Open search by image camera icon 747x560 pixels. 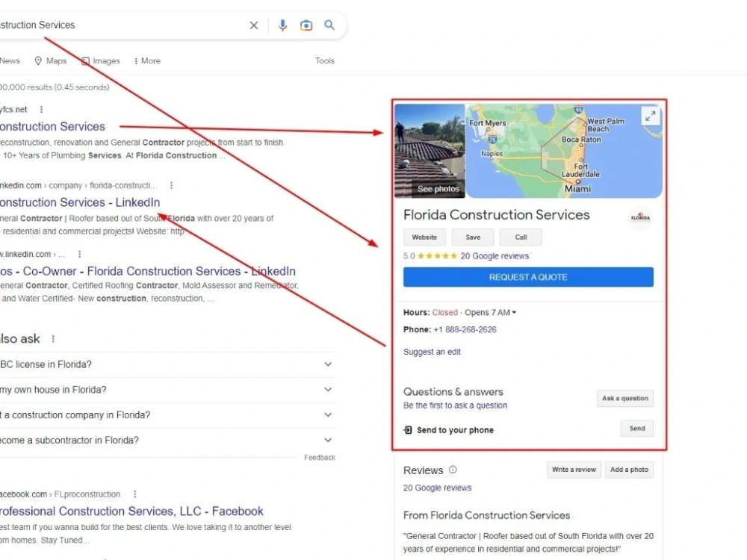pyautogui.click(x=306, y=25)
